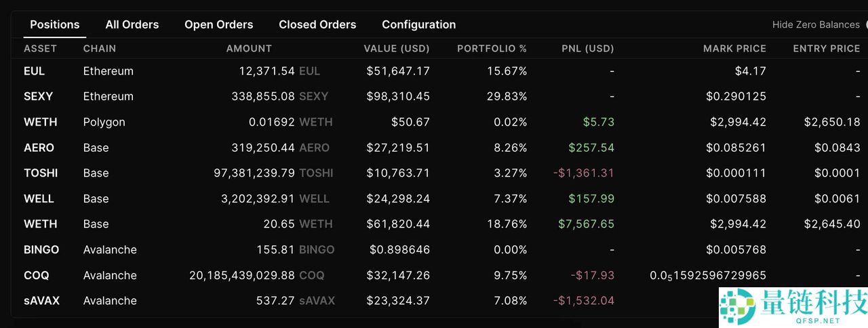This screenshot has width=868, height=328.
Task: Open the Open Orders tab
Action: pyautogui.click(x=218, y=24)
